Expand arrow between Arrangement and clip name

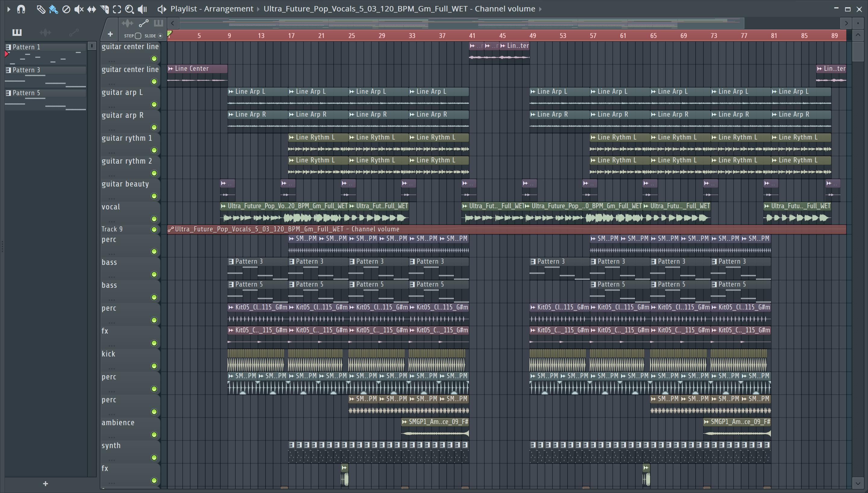coord(258,9)
